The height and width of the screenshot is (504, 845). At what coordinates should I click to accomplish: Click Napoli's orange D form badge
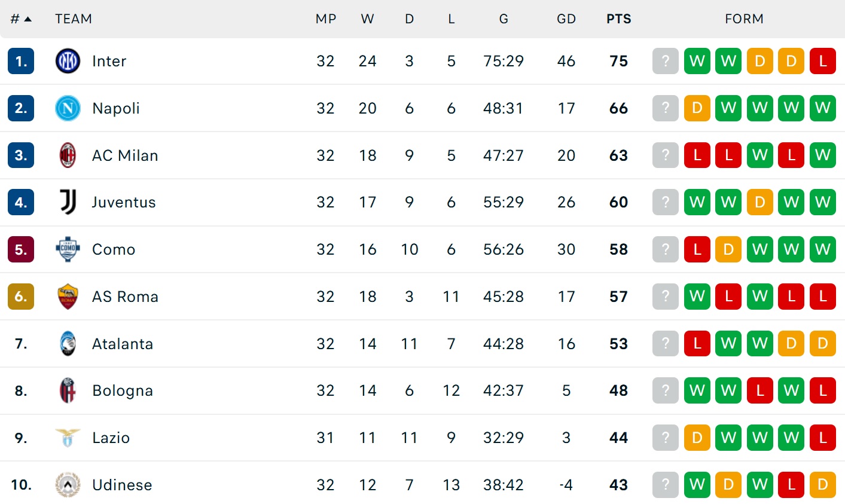(697, 108)
